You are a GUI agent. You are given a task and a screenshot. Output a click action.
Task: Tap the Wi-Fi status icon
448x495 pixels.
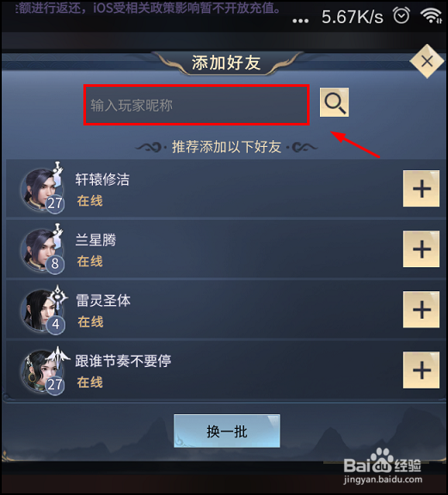(432, 15)
